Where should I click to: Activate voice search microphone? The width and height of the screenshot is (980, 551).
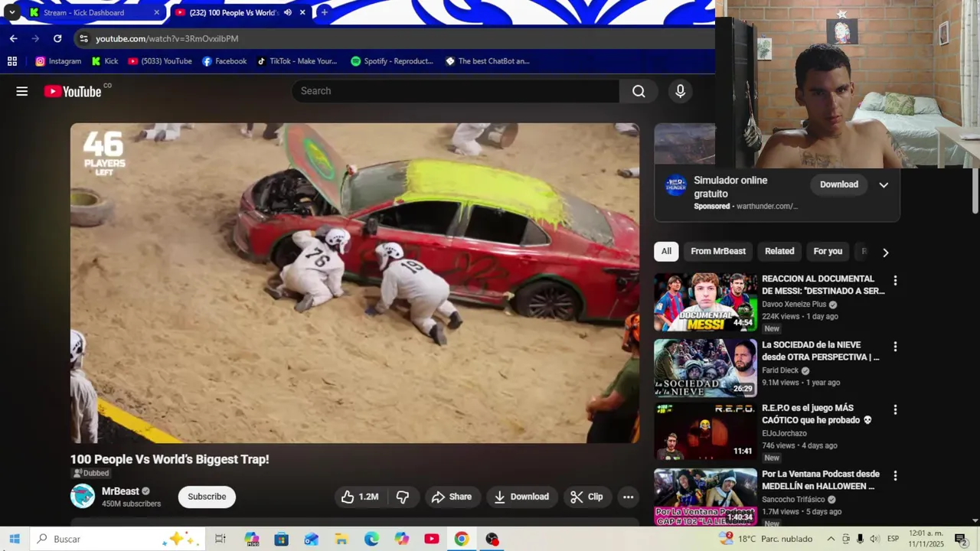[680, 91]
